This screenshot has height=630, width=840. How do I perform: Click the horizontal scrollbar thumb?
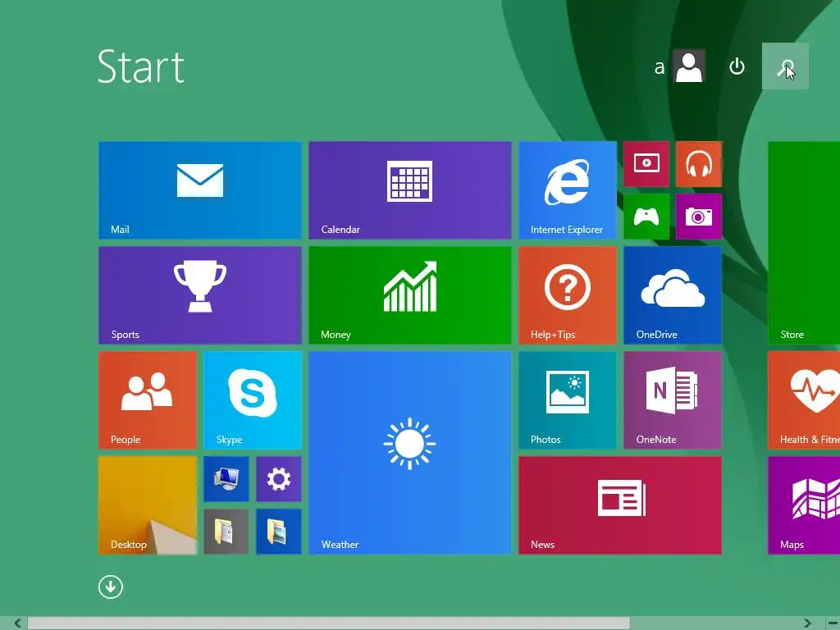tap(328, 623)
